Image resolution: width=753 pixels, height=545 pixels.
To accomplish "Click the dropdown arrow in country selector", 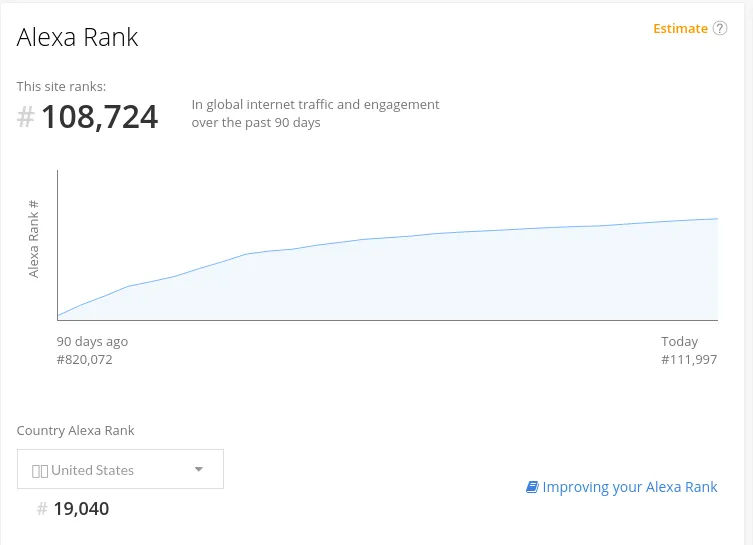I will [x=199, y=469].
